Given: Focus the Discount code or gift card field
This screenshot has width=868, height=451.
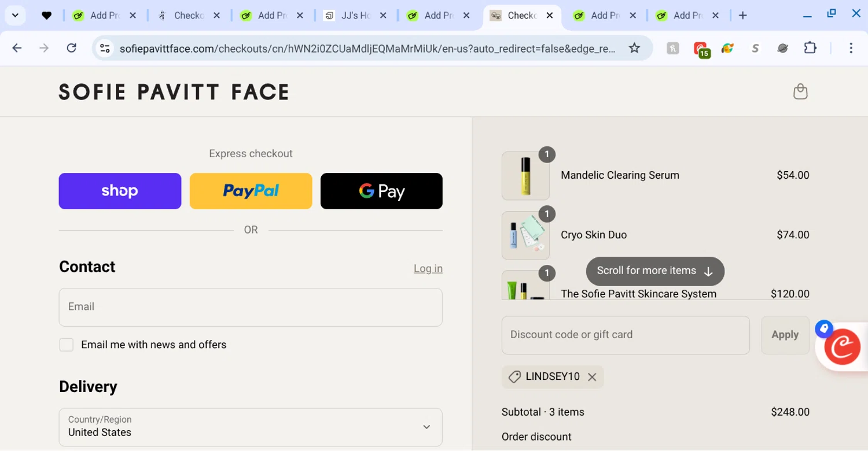Looking at the screenshot, I should pos(626,335).
